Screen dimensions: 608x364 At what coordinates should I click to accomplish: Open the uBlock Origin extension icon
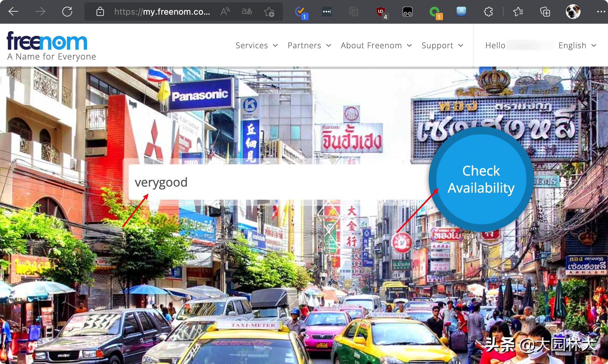point(381,12)
